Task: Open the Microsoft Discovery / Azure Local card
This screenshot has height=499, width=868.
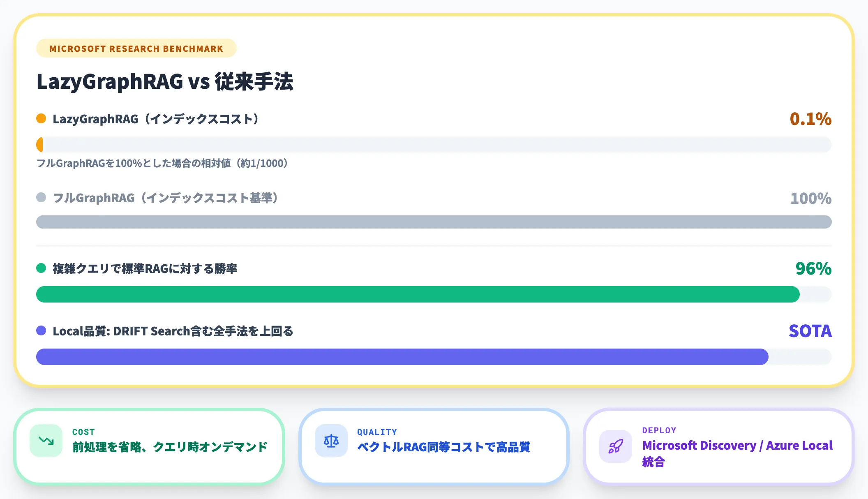Action: click(x=719, y=446)
